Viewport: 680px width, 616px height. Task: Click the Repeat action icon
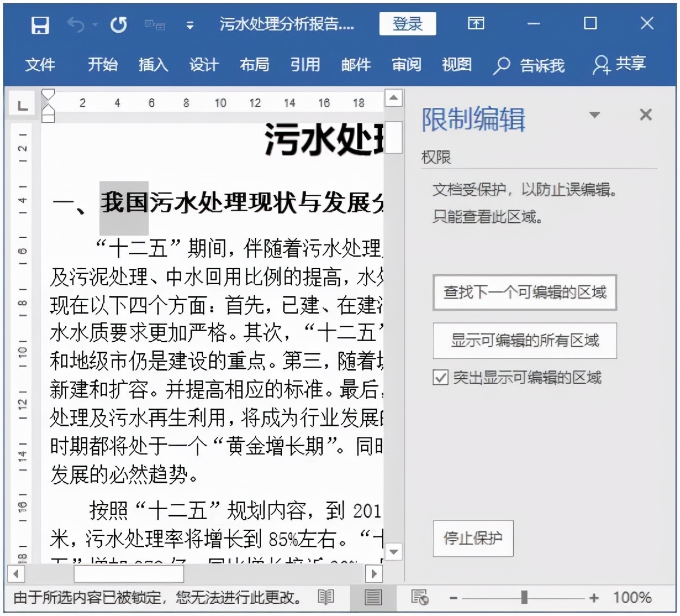point(119,24)
